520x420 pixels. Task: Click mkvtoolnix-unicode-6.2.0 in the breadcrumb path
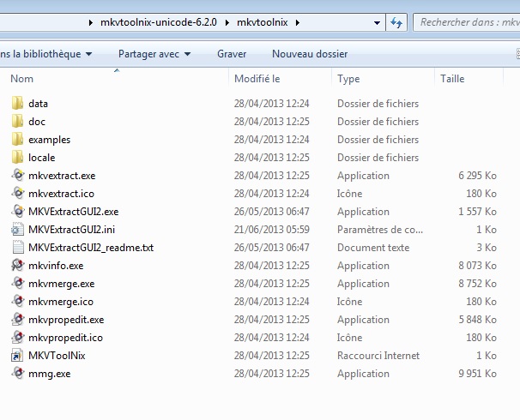[x=164, y=22]
